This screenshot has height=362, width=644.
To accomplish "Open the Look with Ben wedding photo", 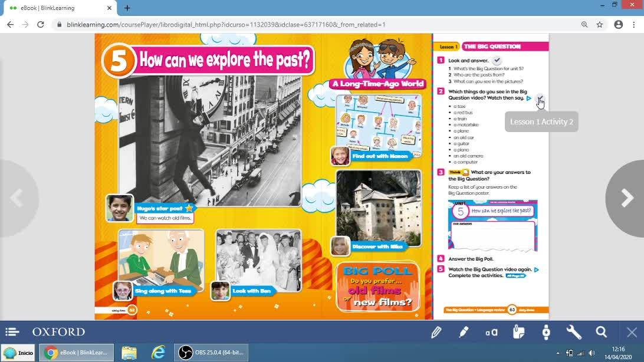I will [x=259, y=260].
